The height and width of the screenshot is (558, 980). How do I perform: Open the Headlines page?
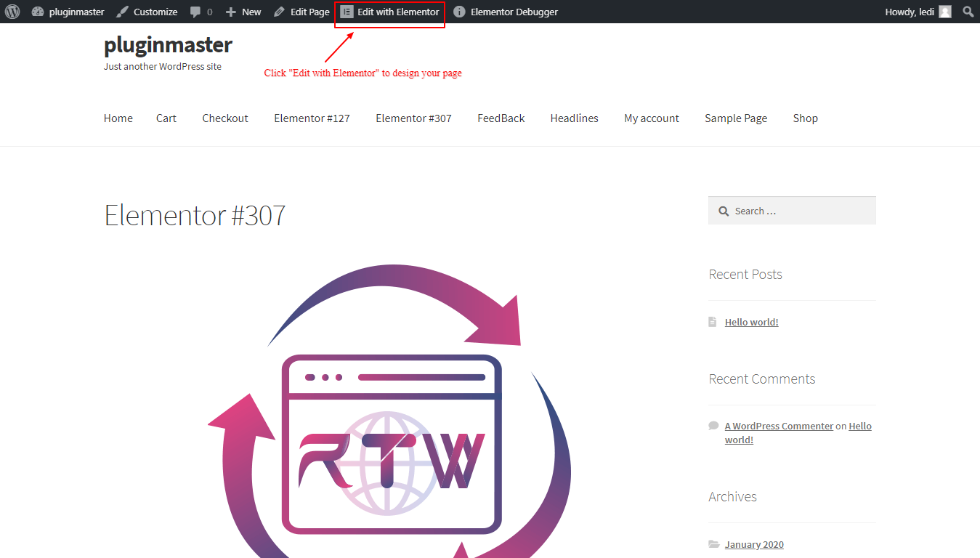point(575,118)
